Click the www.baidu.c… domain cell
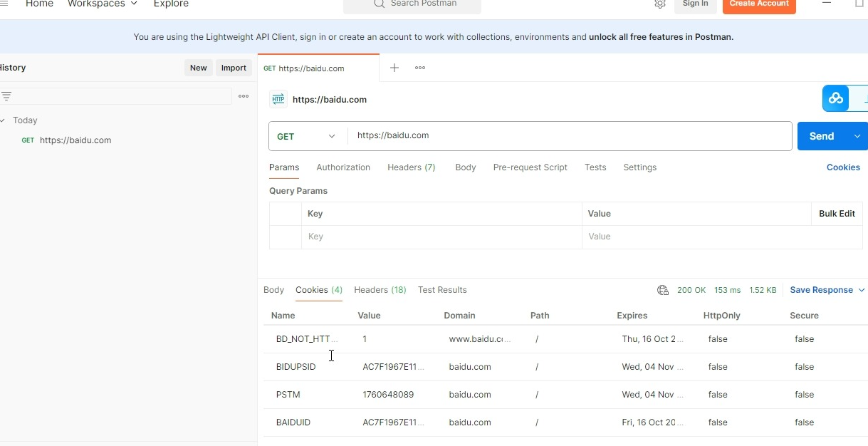 (480, 339)
